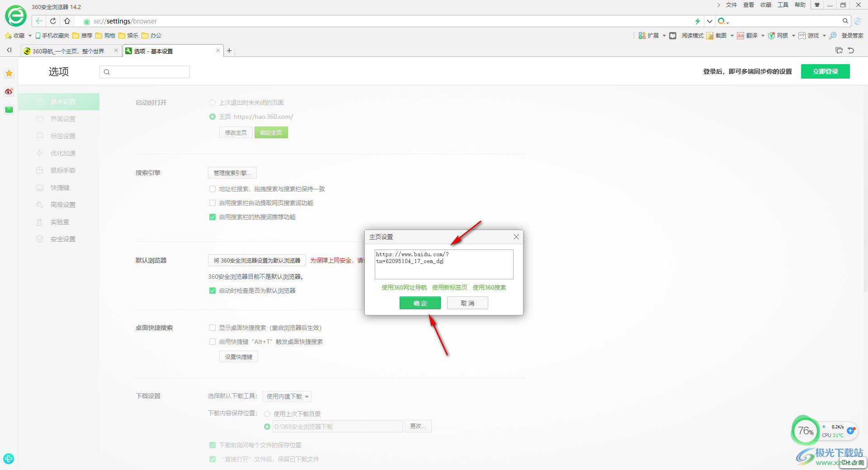Click the bottom-left sidebar add icon
The image size is (868, 470).
pos(9,458)
